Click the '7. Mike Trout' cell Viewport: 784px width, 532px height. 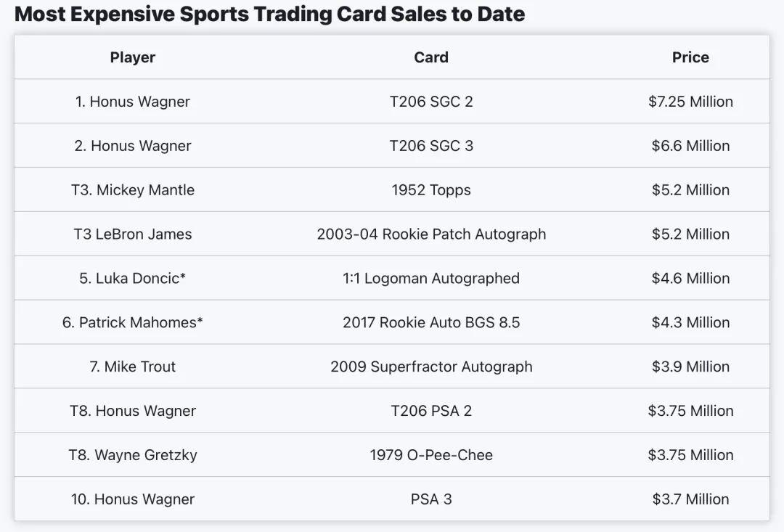[x=133, y=367]
